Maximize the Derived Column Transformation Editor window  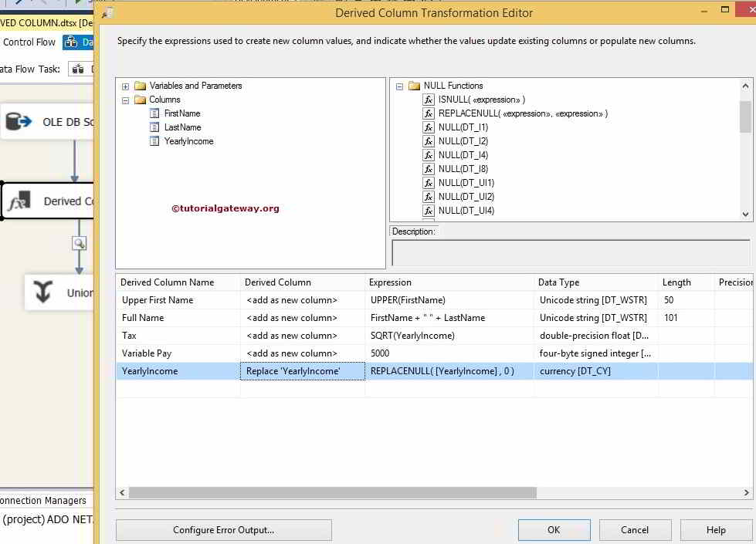point(724,9)
